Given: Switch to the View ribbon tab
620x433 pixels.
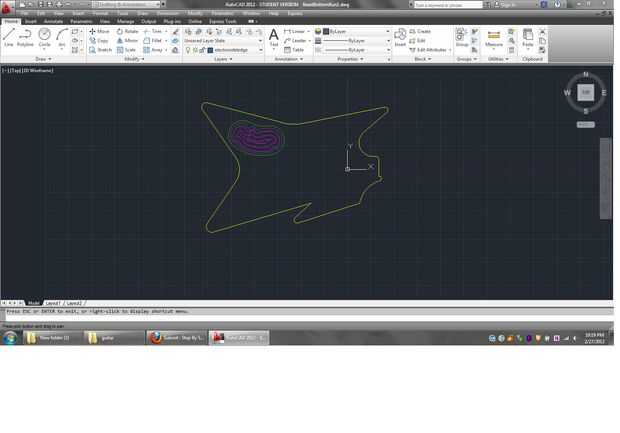Looking at the screenshot, I should click(x=105, y=21).
